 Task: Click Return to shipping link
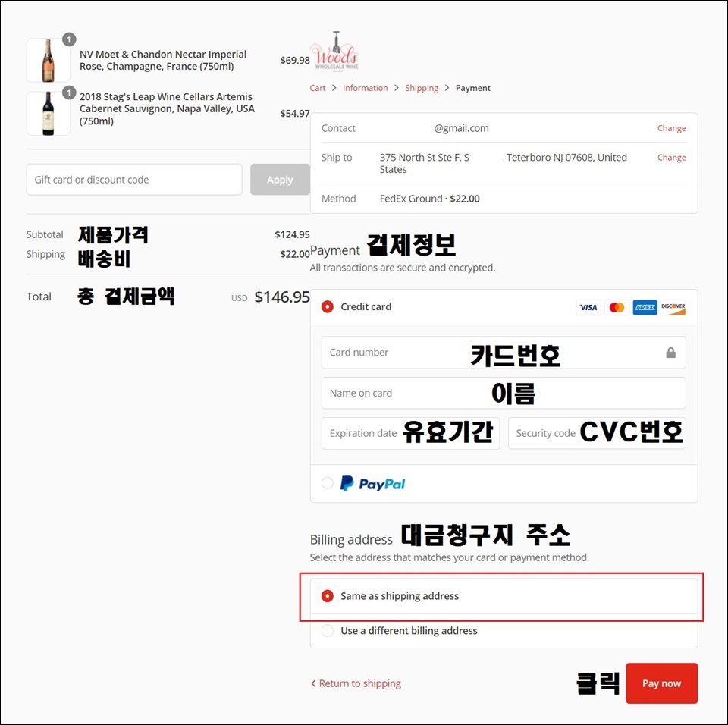pos(356,683)
